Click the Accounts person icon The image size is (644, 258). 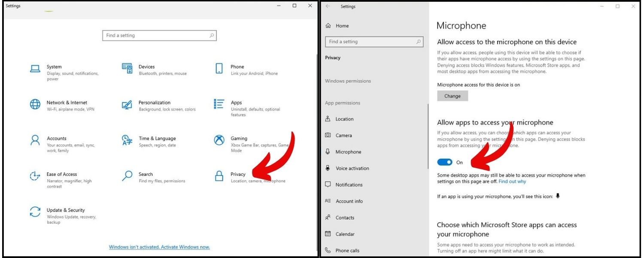35,140
